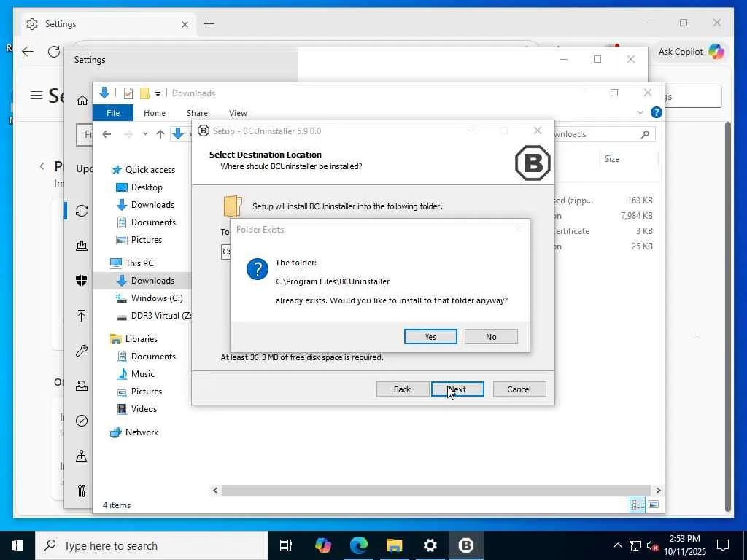
Task: Show hidden tray icons chevron
Action: [x=617, y=545]
